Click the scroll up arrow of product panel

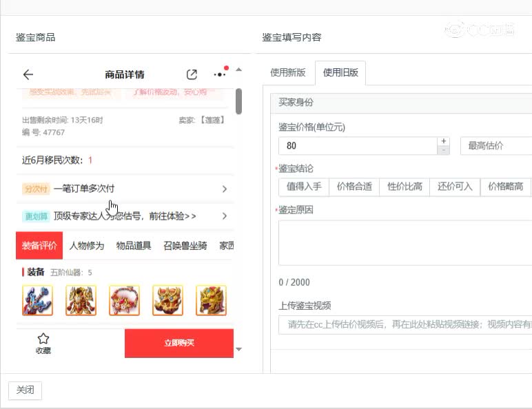click(239, 70)
